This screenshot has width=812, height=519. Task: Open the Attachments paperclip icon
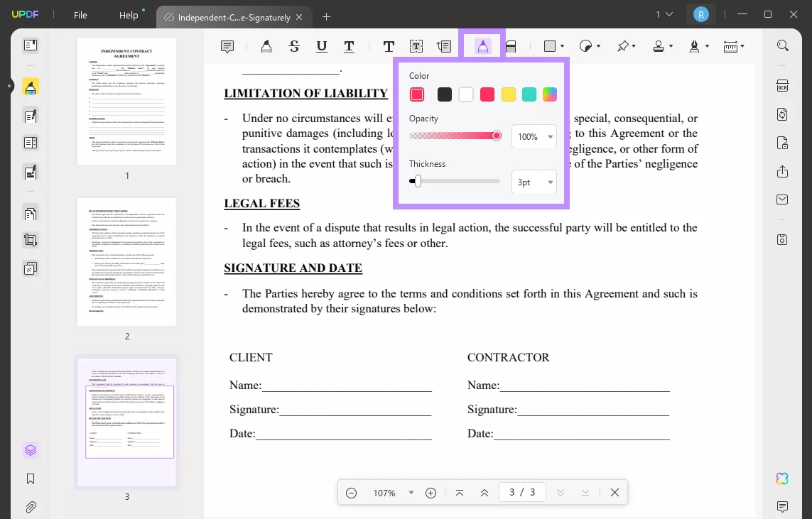31,507
